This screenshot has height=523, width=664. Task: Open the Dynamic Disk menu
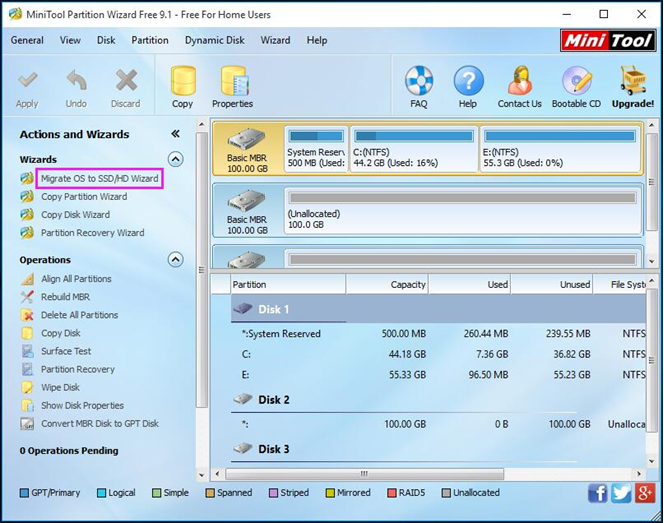click(215, 40)
